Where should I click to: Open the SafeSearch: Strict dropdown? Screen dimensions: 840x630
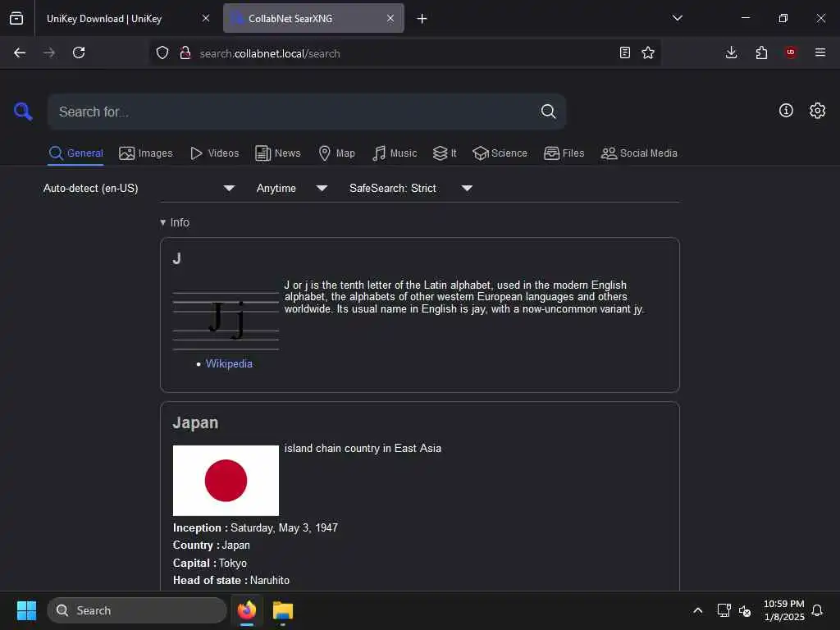(x=410, y=188)
